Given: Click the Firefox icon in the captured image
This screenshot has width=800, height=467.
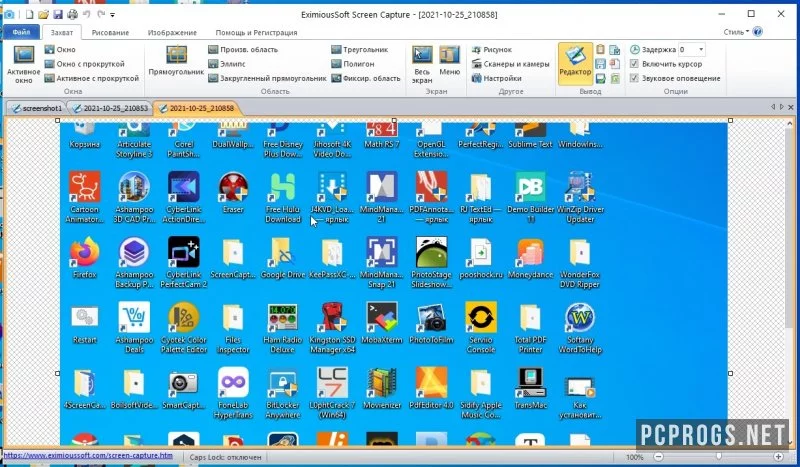Looking at the screenshot, I should (85, 253).
